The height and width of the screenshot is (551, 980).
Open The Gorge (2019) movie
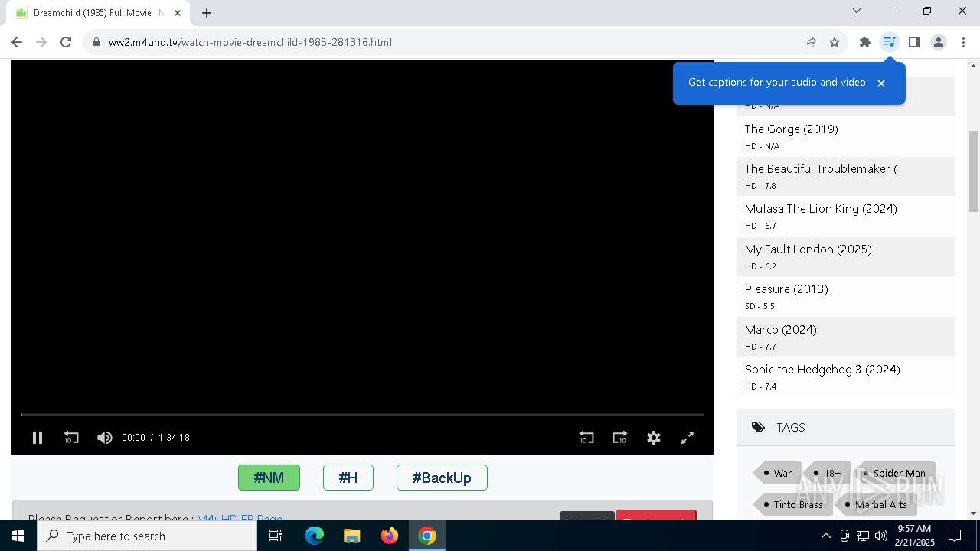[x=792, y=129]
